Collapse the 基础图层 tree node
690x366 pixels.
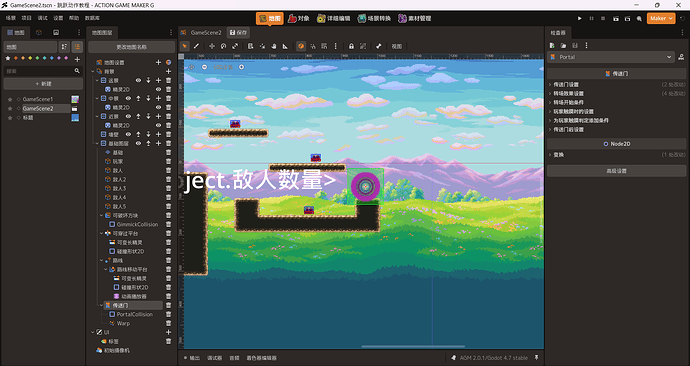click(x=97, y=143)
